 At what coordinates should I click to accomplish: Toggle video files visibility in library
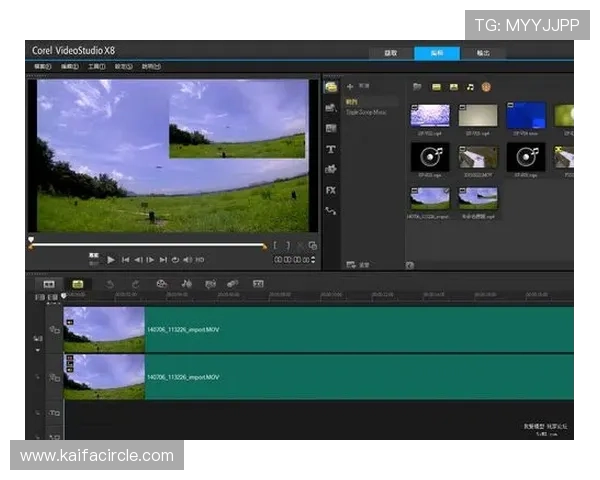tap(437, 87)
